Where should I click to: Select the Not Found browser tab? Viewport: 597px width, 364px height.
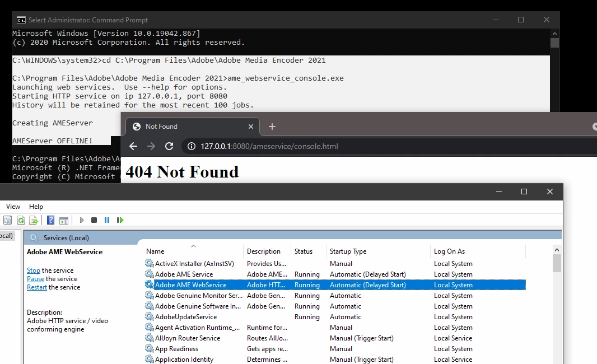tap(193, 127)
